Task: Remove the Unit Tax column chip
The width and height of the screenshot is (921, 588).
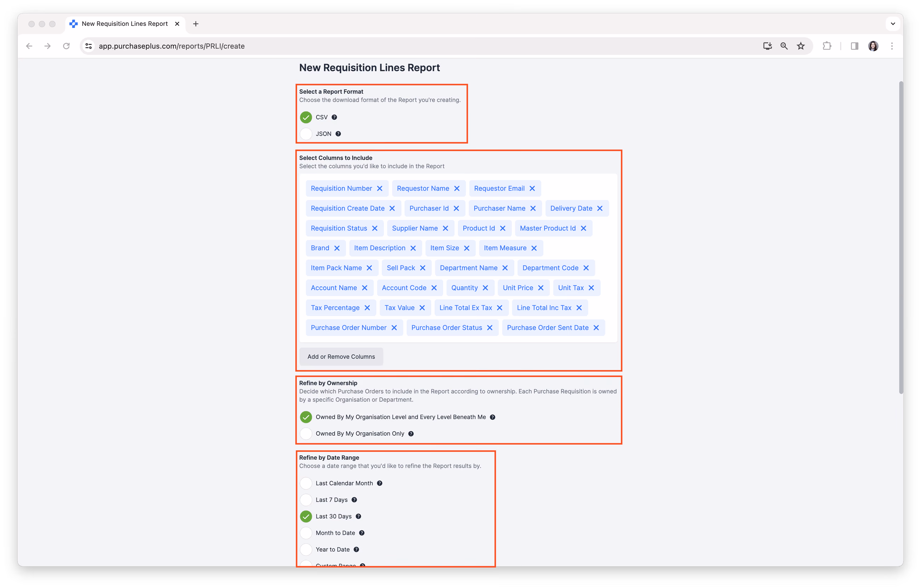Action: (x=591, y=288)
